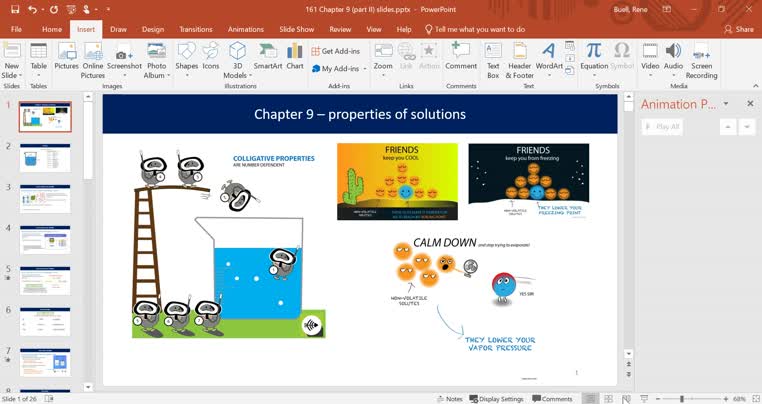The width and height of the screenshot is (762, 404).
Task: Switch to Slide Sorter view
Action: 609,398
